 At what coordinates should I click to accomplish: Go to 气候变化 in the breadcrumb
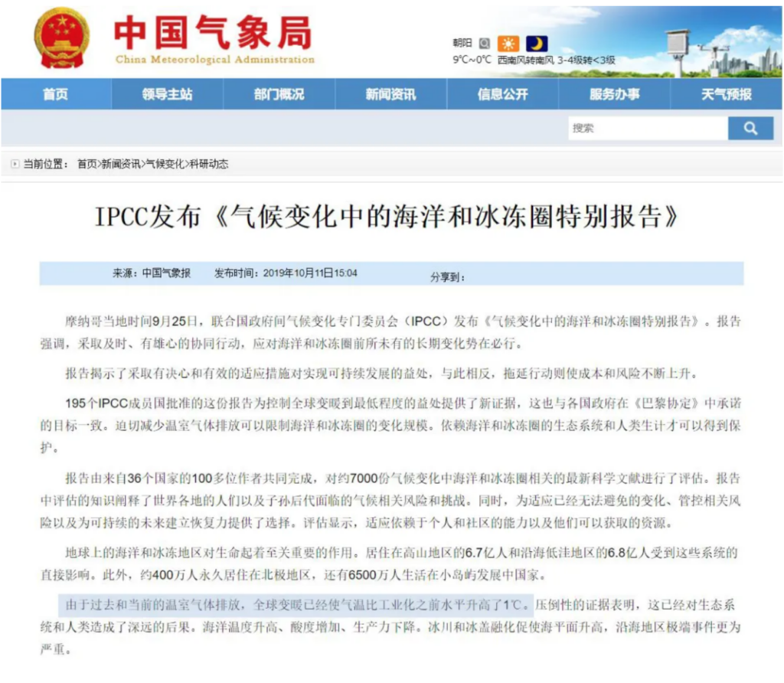[165, 164]
